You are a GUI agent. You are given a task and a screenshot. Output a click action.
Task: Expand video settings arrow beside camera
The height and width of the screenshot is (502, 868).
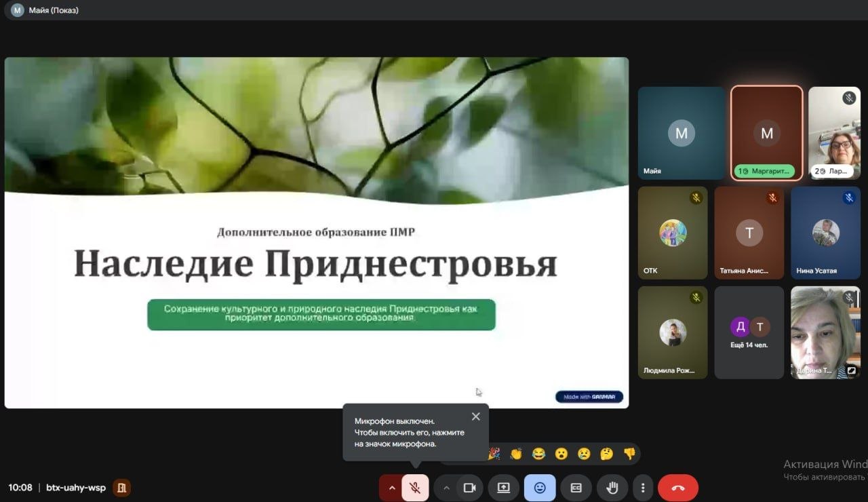(x=446, y=488)
